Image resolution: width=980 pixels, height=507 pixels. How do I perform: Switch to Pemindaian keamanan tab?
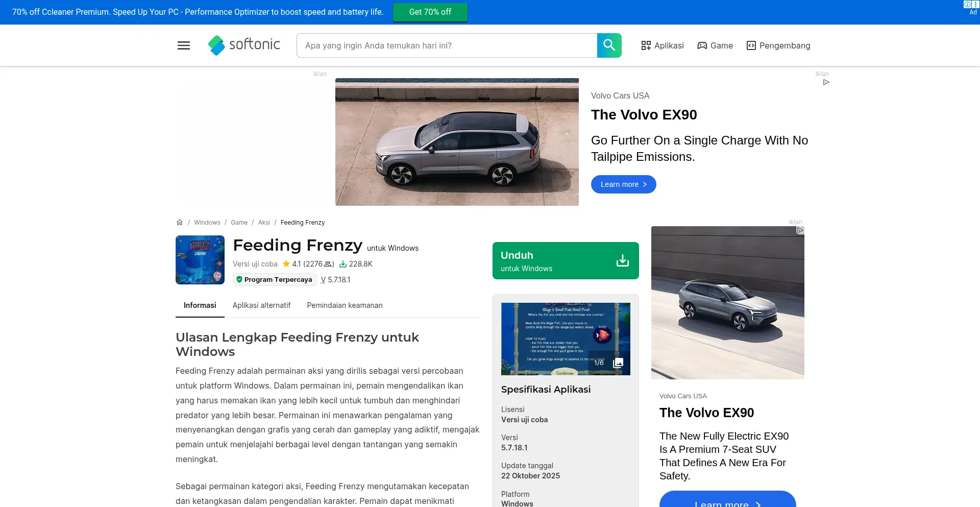click(345, 305)
